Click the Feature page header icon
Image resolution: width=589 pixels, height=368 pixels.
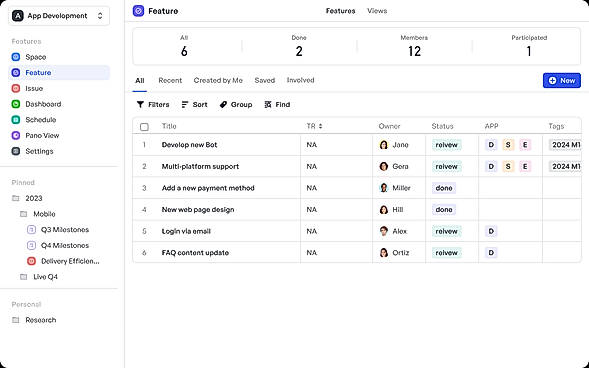tap(139, 11)
